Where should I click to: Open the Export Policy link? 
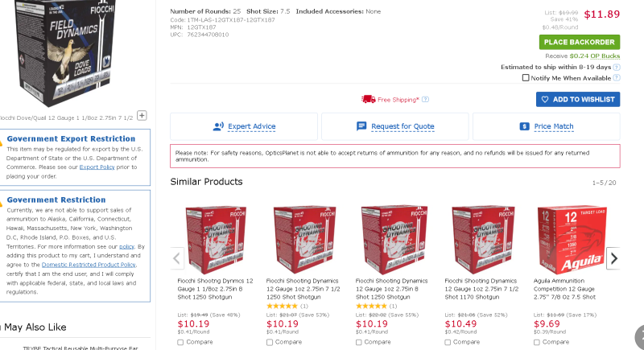point(95,167)
